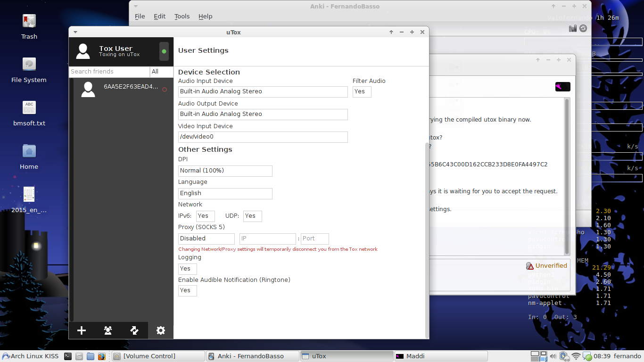The height and width of the screenshot is (362, 644).
Task: Click the volume speaker tray icon
Action: click(x=553, y=356)
